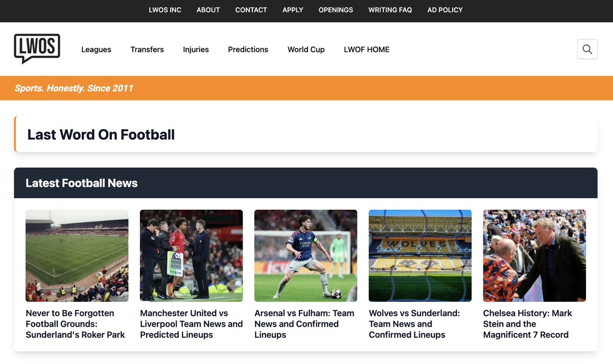The width and height of the screenshot is (613, 364).
Task: Click the Last Word On Football heading
Action: (101, 135)
